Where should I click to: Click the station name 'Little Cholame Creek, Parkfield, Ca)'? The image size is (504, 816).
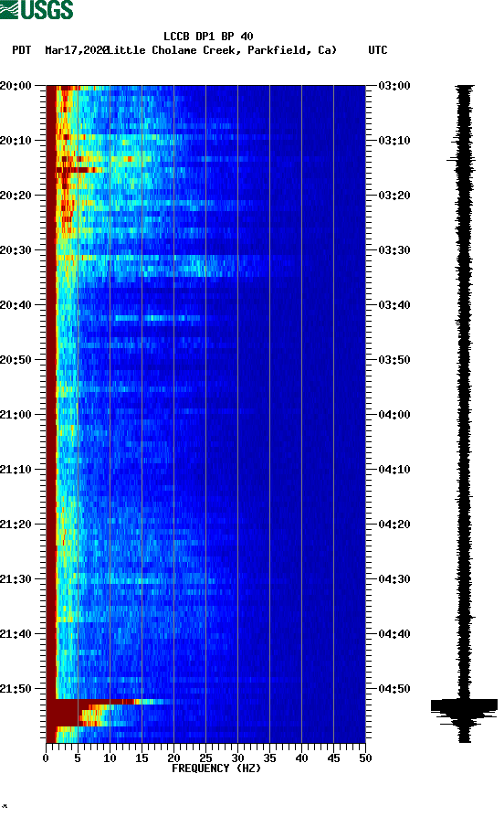(x=222, y=50)
